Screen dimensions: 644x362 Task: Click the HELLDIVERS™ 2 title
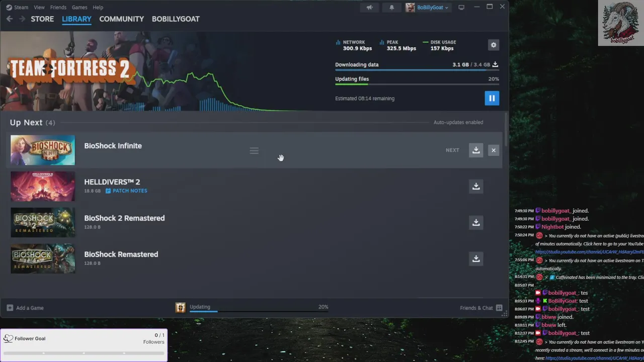[x=112, y=182]
